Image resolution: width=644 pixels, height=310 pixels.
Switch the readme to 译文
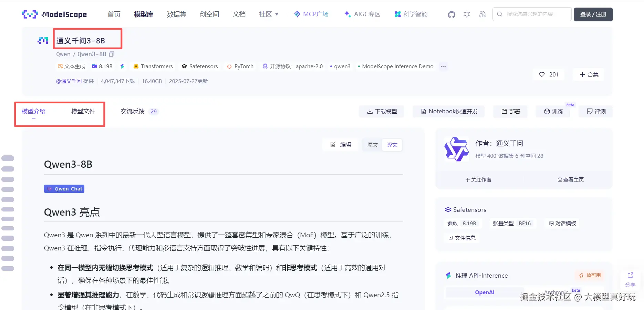[x=392, y=145]
